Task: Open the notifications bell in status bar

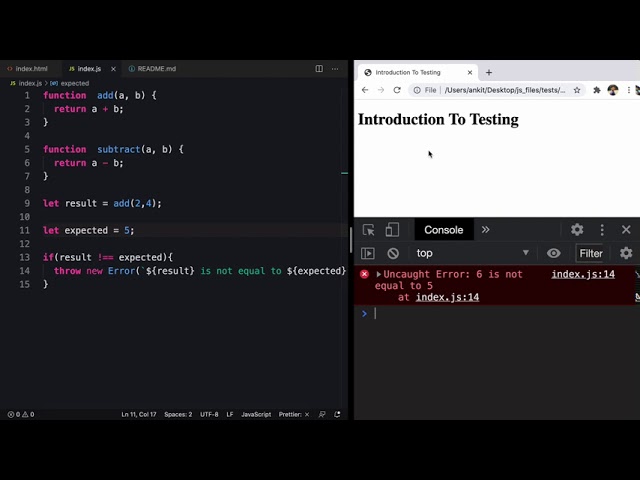Action: click(x=337, y=414)
